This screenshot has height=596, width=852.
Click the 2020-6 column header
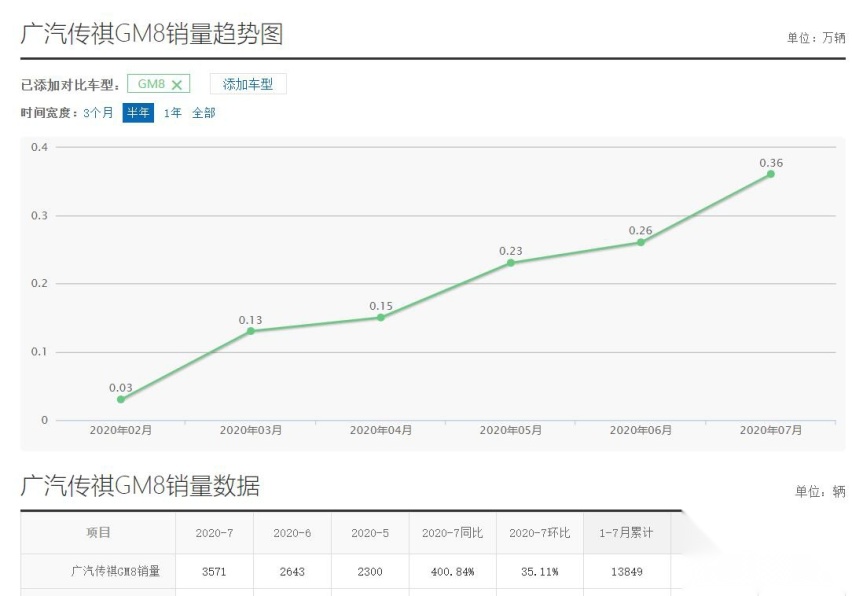(292, 533)
